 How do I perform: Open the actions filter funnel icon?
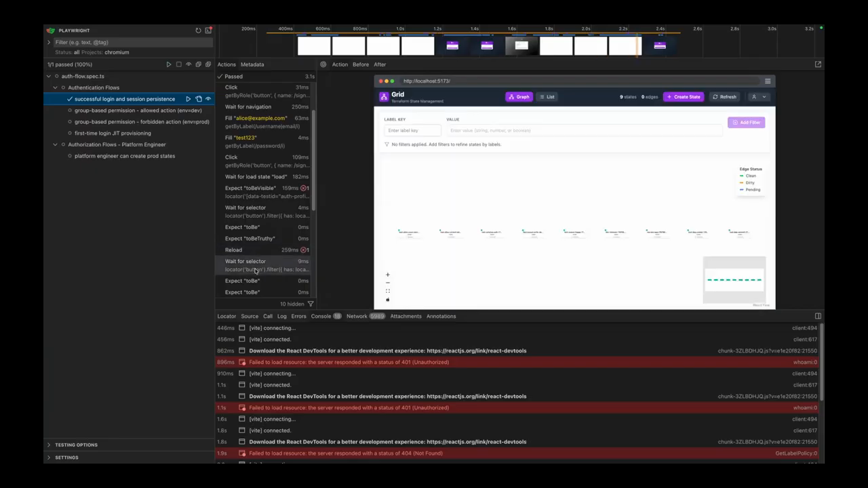click(x=311, y=304)
